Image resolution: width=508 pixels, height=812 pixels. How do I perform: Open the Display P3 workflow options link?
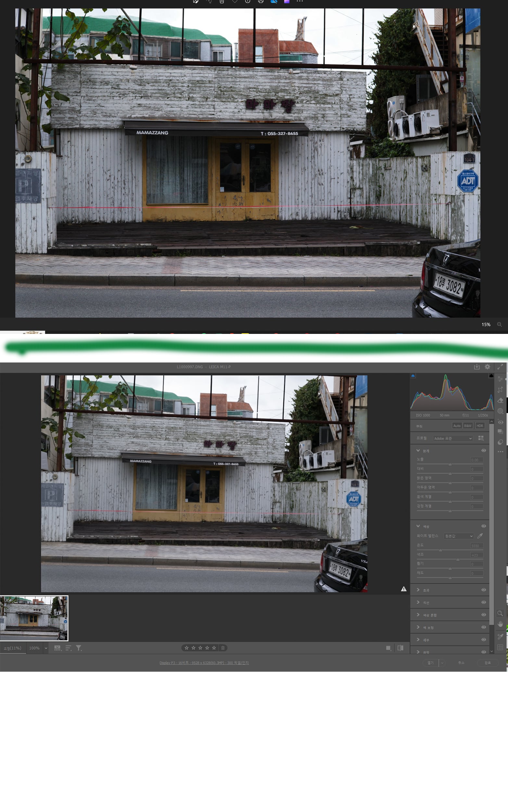coord(204,663)
